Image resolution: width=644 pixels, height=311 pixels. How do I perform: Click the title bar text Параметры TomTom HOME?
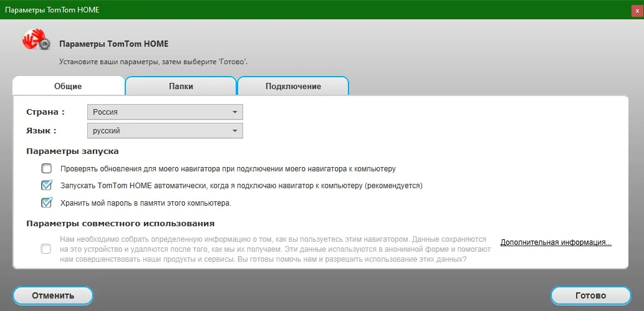(x=52, y=9)
